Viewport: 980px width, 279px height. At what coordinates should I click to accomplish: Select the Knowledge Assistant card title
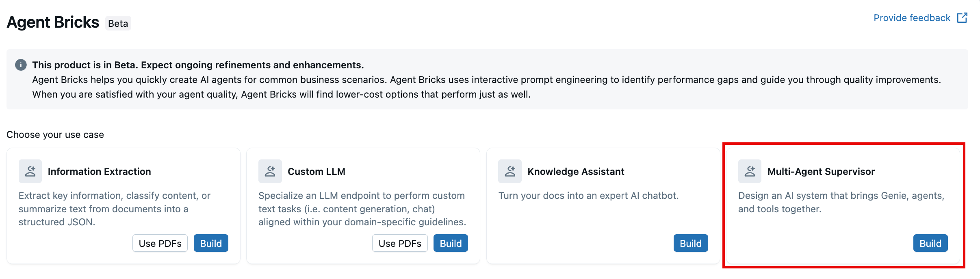click(576, 172)
